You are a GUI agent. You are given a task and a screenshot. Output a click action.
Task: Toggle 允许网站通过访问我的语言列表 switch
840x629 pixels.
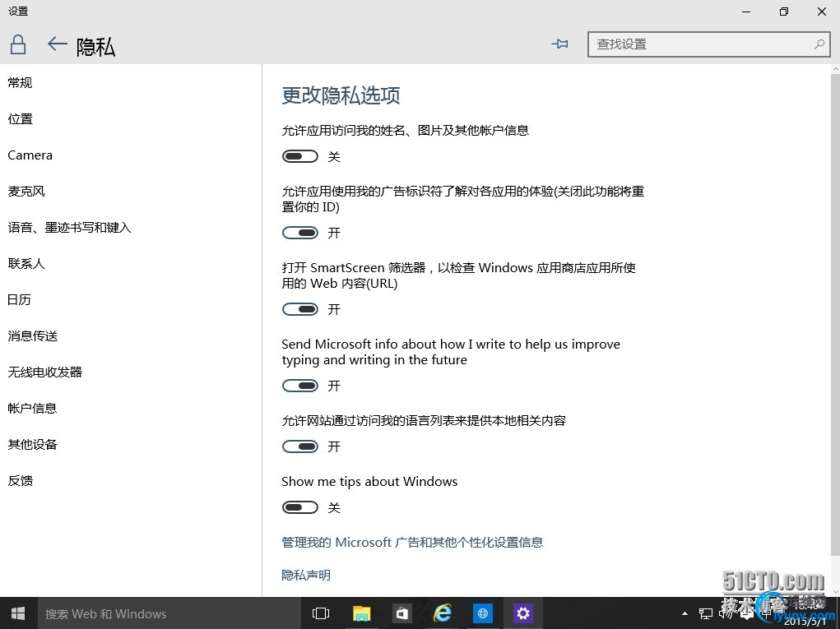coord(300,446)
